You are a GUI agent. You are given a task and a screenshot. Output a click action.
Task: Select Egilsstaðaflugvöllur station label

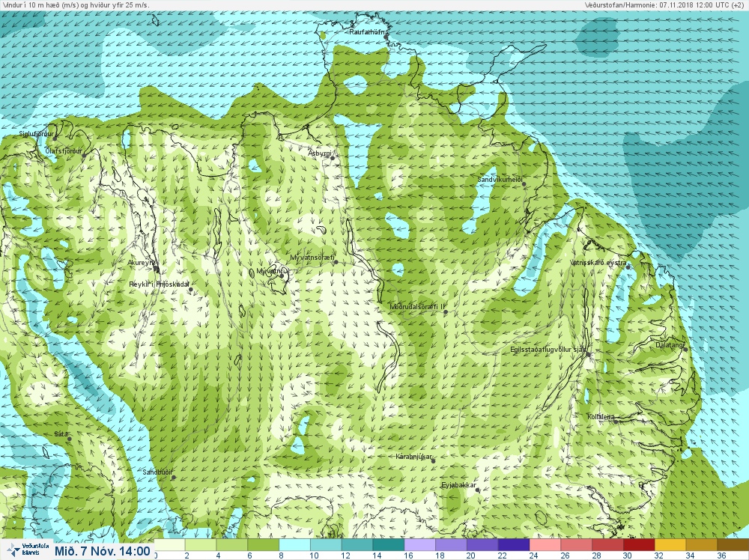tap(548, 350)
